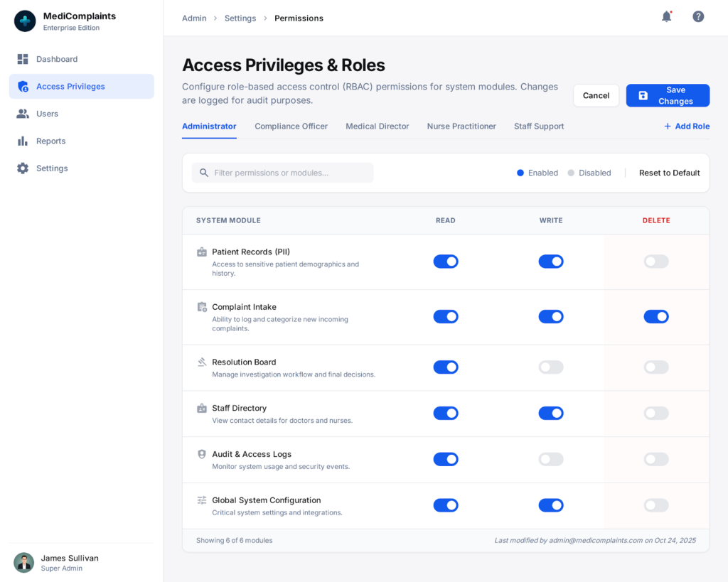Click the Users sidebar icon

[23, 114]
